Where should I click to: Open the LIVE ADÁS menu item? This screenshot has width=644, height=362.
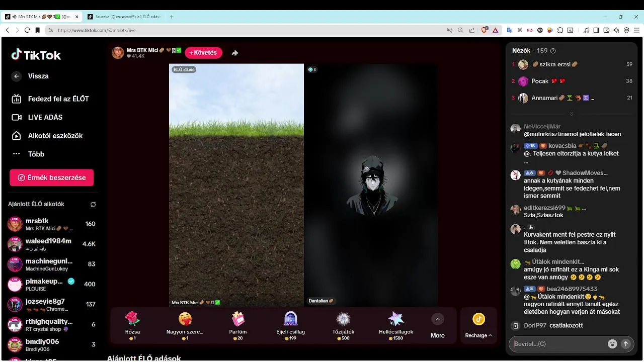click(38, 117)
